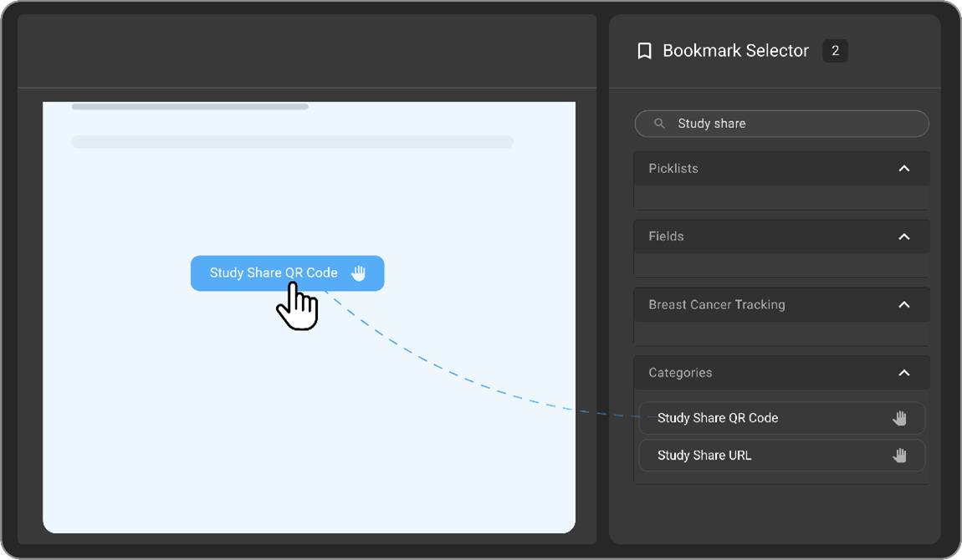Screen dimensions: 962x560
Task: Click the drag hand on Study Share URL
Action: [x=899, y=456]
